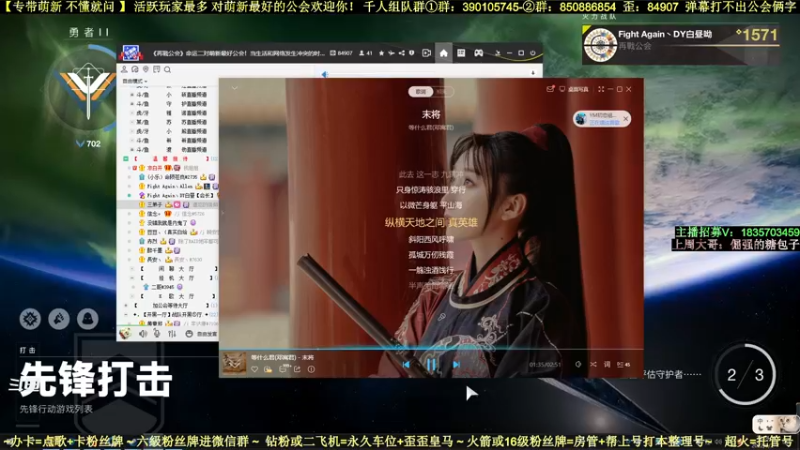
Task: Favorite the channel with the star icon
Action: click(x=381, y=53)
